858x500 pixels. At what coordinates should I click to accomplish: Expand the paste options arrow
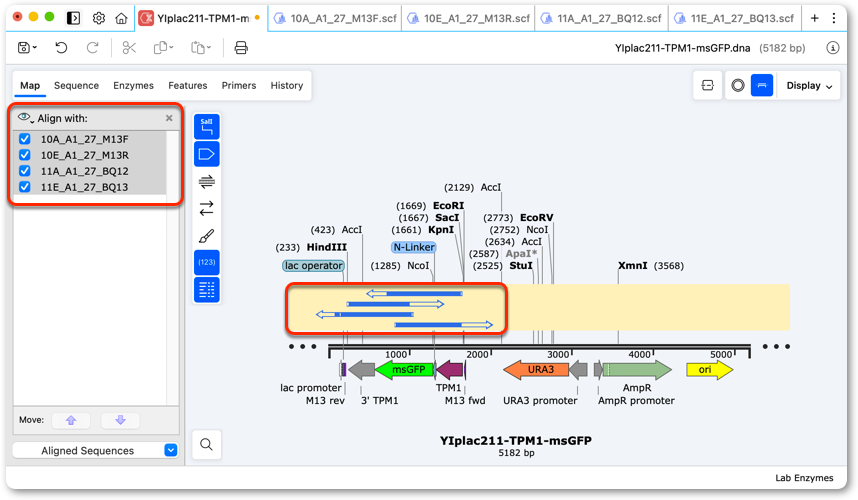tap(208, 48)
